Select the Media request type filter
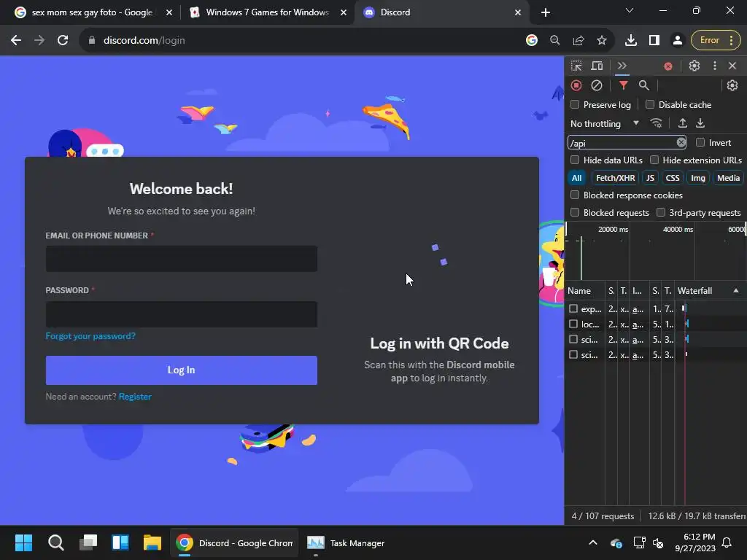 coord(728,178)
